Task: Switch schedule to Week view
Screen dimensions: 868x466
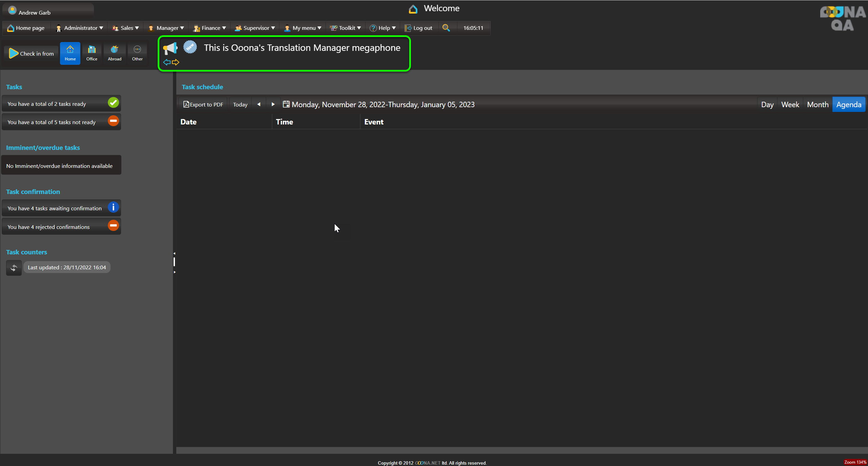Action: [x=790, y=104]
